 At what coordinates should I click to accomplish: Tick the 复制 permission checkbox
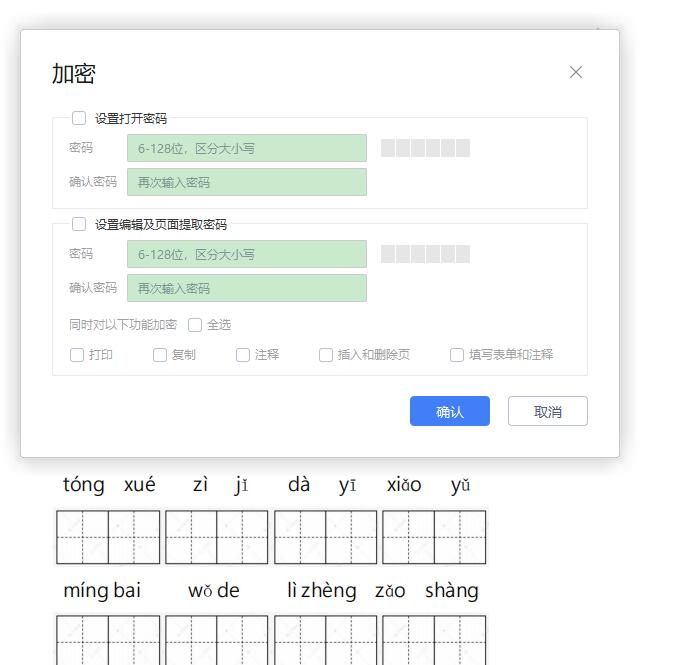160,355
